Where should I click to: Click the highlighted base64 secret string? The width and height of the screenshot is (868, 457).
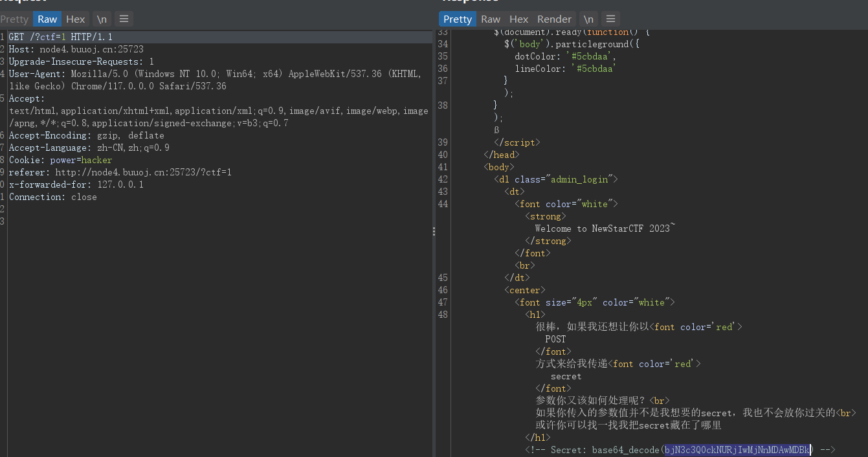point(737,450)
